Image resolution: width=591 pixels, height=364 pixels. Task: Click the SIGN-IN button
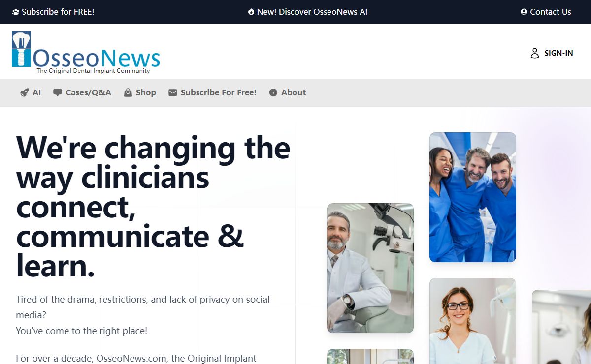pos(558,53)
